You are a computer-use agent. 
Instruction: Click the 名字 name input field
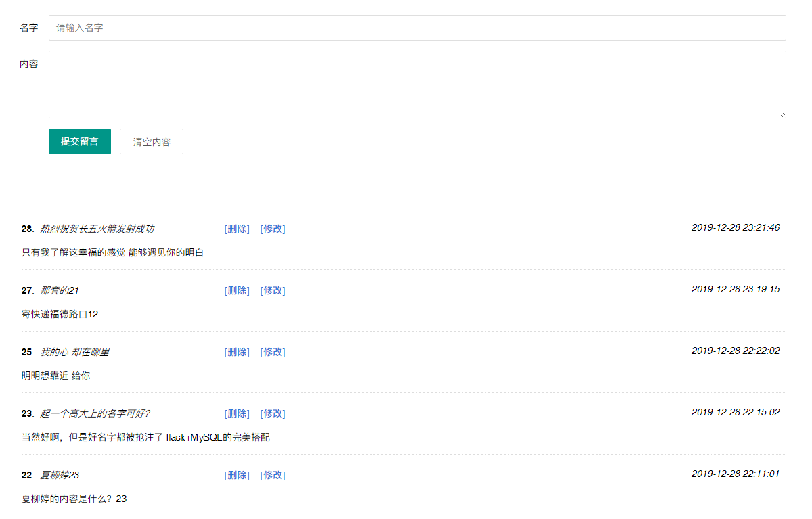[417, 28]
